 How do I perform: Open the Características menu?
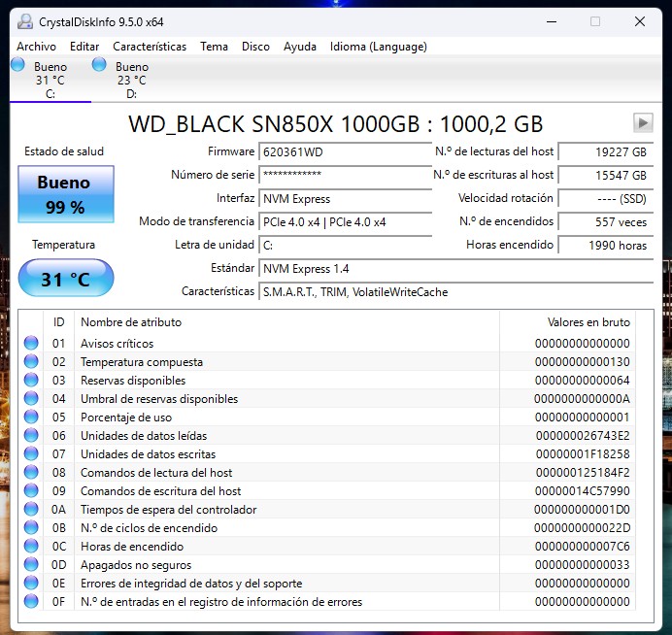[x=150, y=47]
